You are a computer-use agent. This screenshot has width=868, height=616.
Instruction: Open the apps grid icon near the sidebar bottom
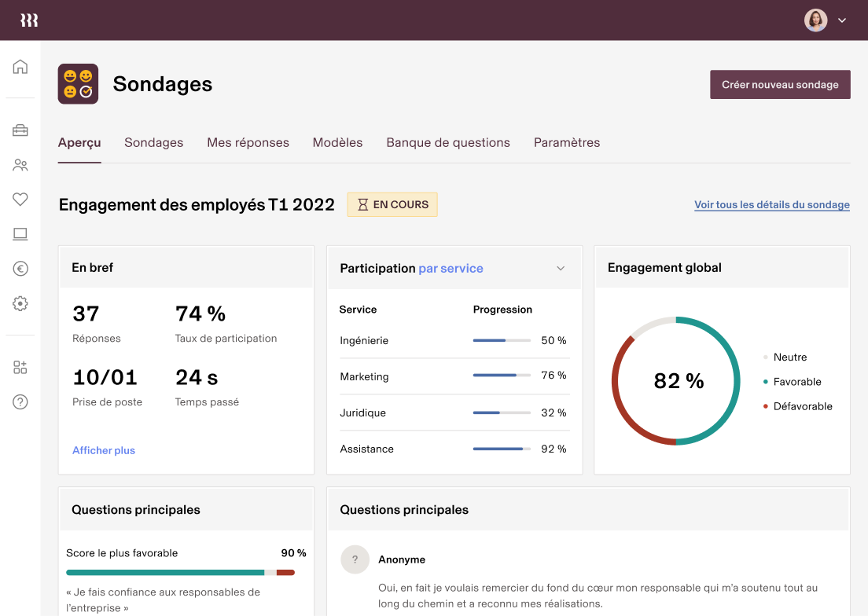(20, 367)
